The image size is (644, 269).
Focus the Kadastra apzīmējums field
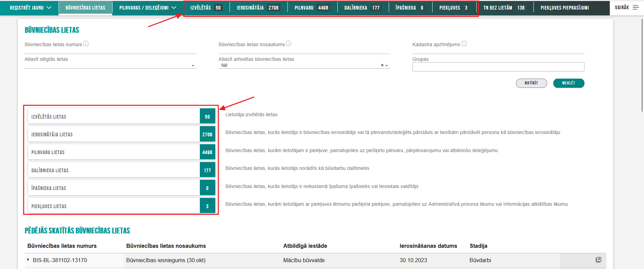pos(498,50)
